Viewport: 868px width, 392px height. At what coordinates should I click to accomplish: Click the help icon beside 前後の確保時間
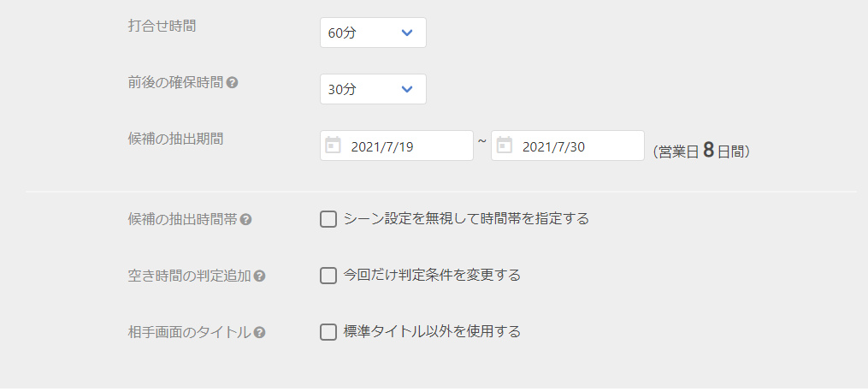[233, 84]
